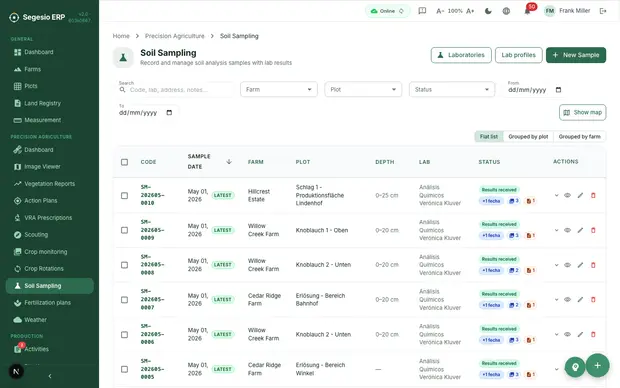Open the calendar picker on From date
This screenshot has width=620, height=388.
coord(558,90)
